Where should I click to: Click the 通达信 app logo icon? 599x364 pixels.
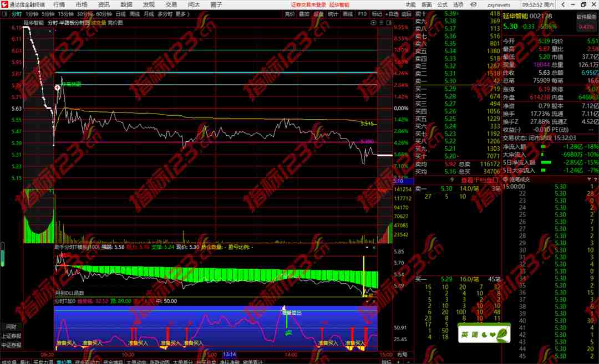pyautogui.click(x=5, y=4)
